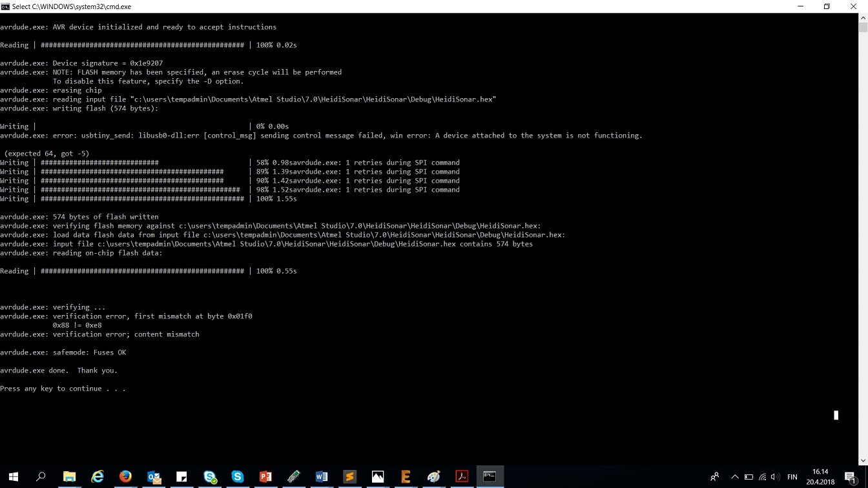Open Action Center notifications icon
Screen dimensions: 868x488
point(851,478)
